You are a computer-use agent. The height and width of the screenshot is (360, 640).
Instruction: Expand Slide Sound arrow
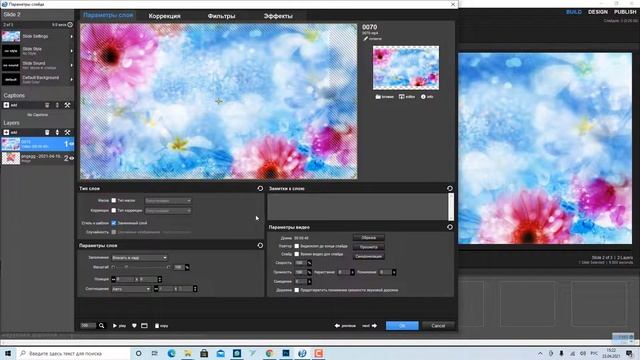point(71,65)
